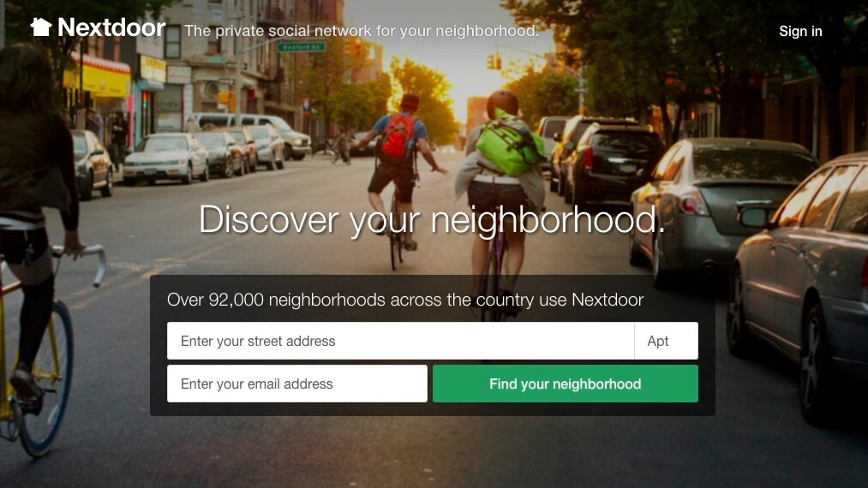Click the hanging traffic light in the photo
The height and width of the screenshot is (488, 868).
click(494, 61)
